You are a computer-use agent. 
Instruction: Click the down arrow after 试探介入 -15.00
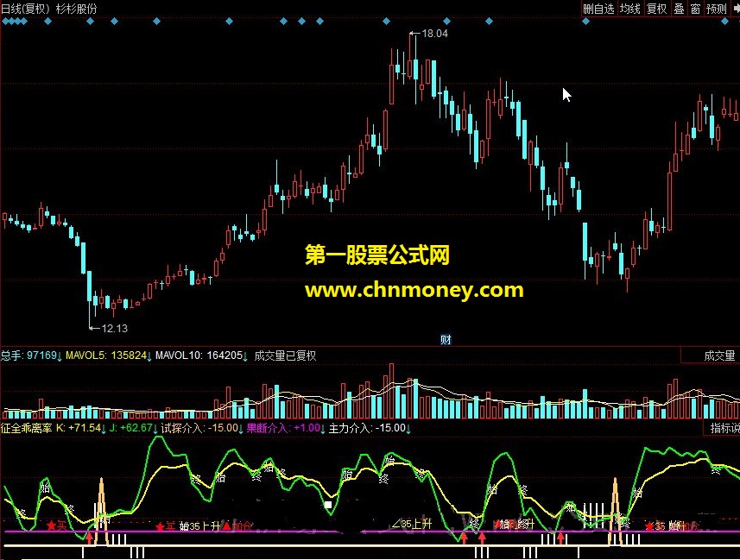[x=241, y=430]
